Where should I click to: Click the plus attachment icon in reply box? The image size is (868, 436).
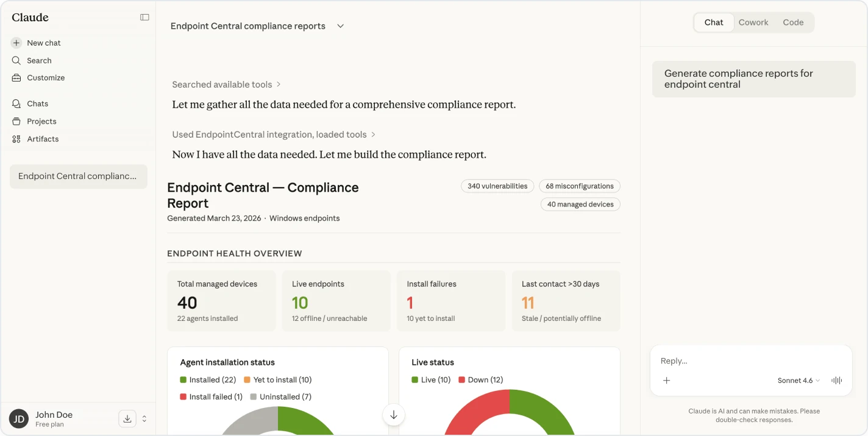667,381
